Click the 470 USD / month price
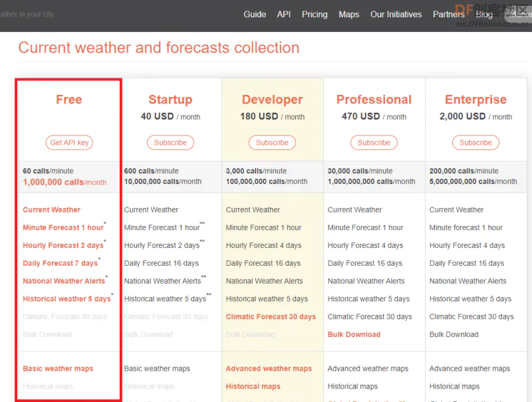 374,116
